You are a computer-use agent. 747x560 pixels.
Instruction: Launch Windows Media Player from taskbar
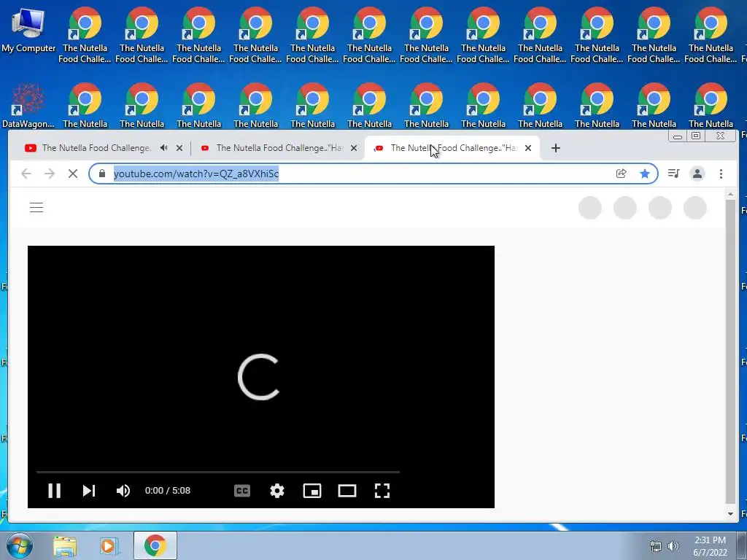point(109,545)
